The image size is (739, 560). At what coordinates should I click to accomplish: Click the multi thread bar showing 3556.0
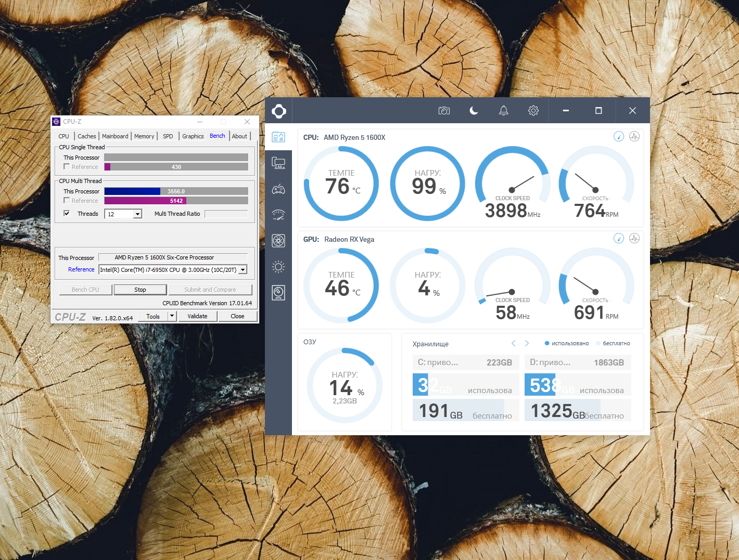point(176,191)
